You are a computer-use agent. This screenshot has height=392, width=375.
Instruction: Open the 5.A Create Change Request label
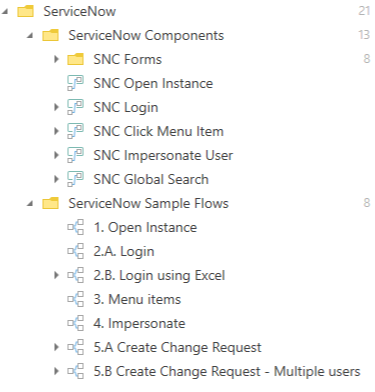[x=177, y=348]
